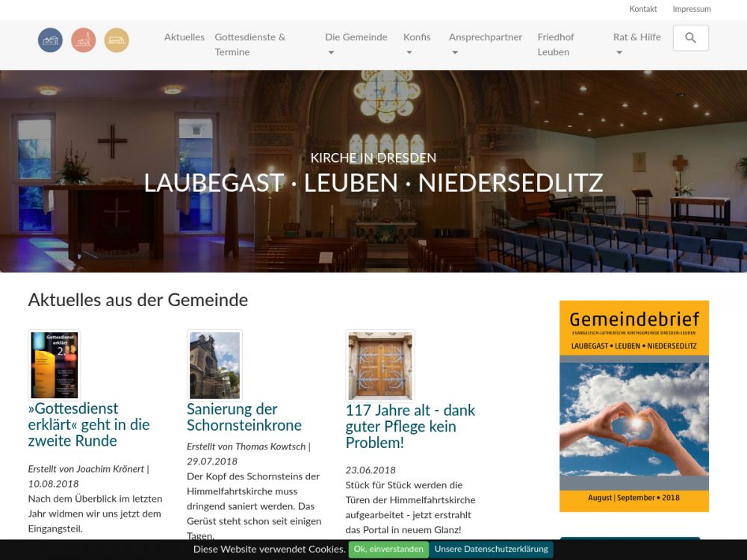Open the chimney scaffolding church thumbnail

pyautogui.click(x=214, y=365)
